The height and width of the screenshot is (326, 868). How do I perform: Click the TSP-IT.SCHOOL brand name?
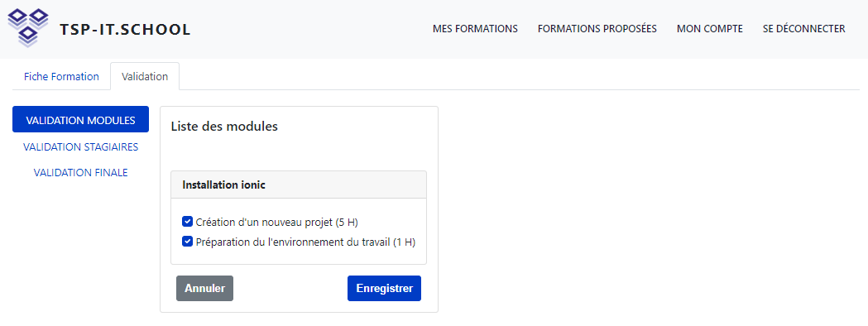coord(125,30)
